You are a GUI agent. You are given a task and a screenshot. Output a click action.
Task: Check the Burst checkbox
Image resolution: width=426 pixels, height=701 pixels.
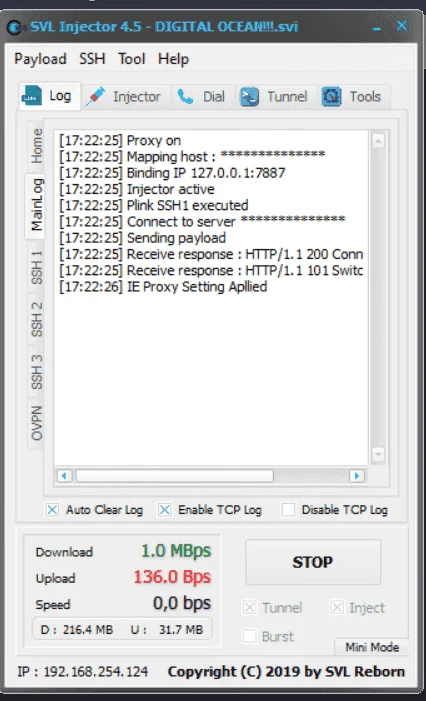coord(249,636)
